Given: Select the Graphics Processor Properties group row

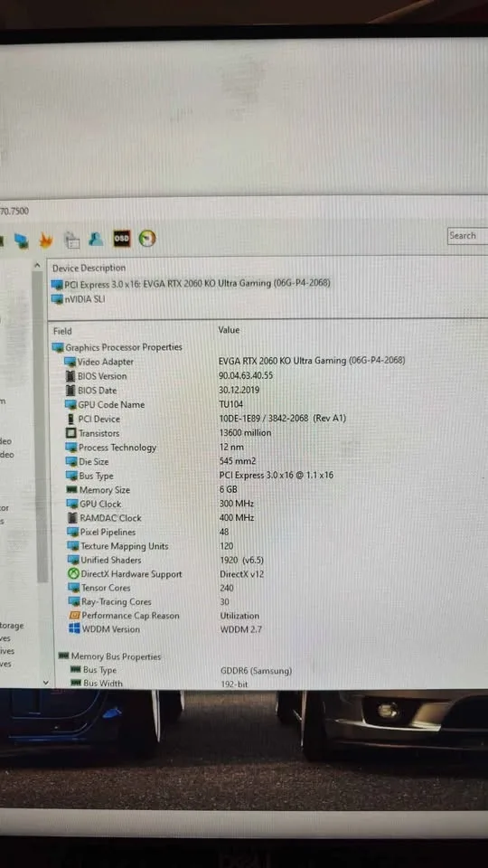Looking at the screenshot, I should tap(117, 347).
